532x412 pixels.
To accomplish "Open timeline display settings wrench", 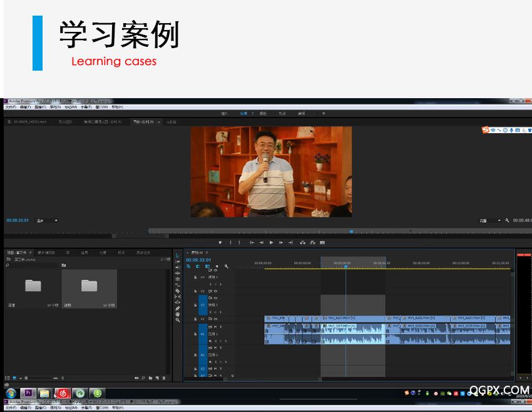I will coord(227,266).
